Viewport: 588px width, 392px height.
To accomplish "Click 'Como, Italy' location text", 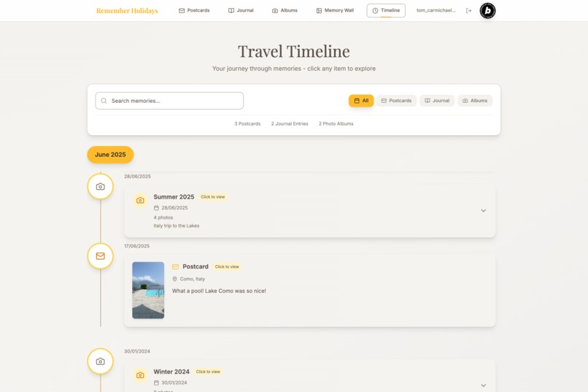I will coord(193,279).
